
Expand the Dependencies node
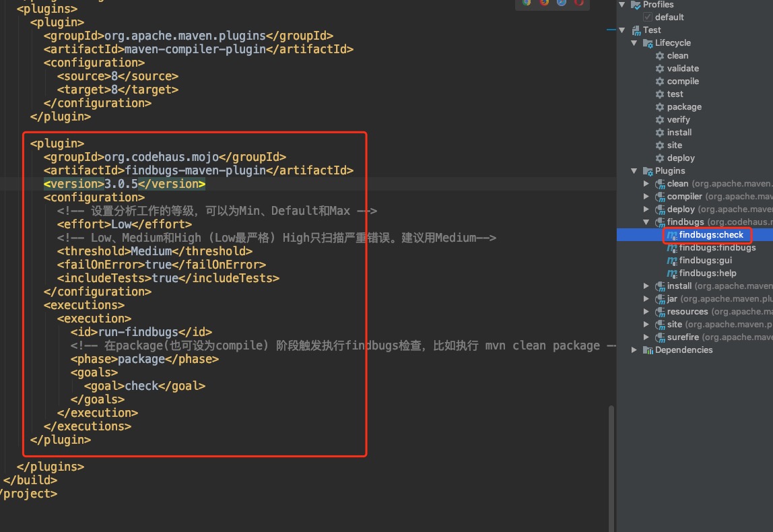point(634,350)
